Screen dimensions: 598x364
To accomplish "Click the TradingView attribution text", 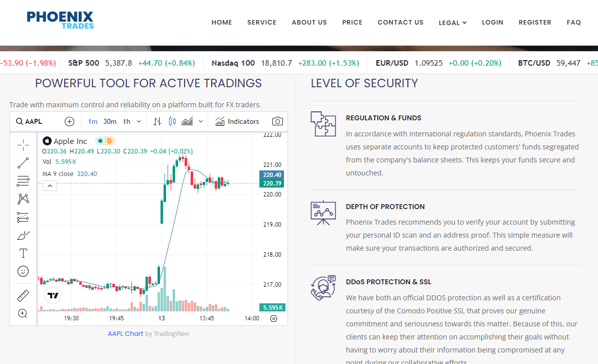I will [167, 334].
